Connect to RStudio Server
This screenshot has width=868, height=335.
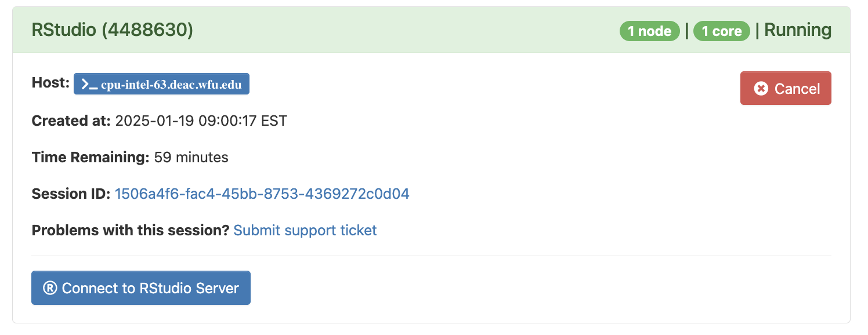pyautogui.click(x=141, y=288)
